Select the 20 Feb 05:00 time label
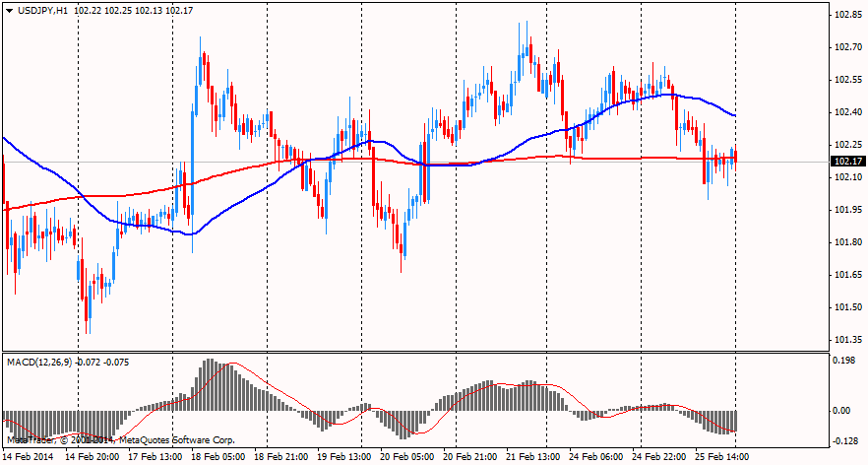This screenshot has height=465, width=868. 405,457
